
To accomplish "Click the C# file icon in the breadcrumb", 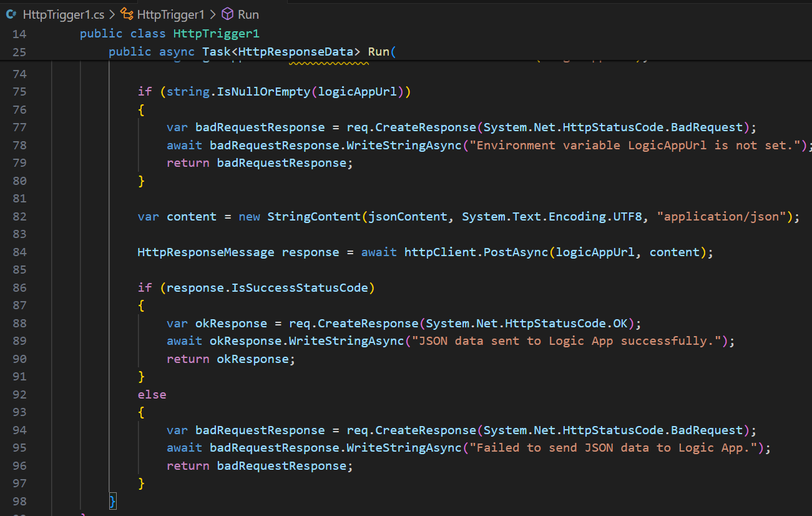I will pos(11,13).
